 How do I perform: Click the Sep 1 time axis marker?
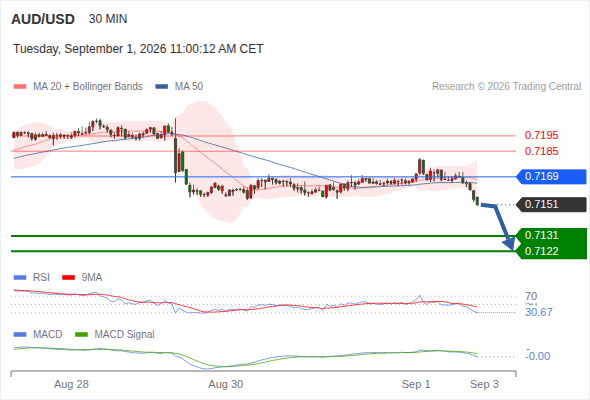[x=416, y=384]
